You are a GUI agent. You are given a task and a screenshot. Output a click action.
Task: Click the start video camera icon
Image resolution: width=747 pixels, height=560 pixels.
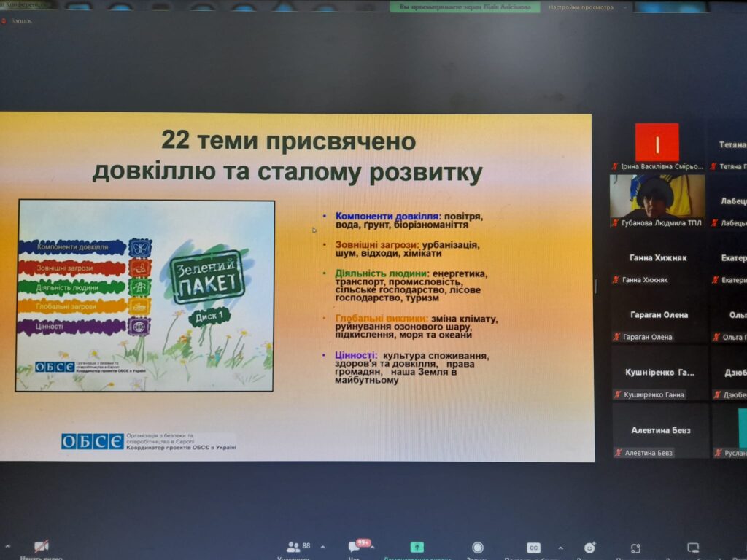tap(41, 547)
